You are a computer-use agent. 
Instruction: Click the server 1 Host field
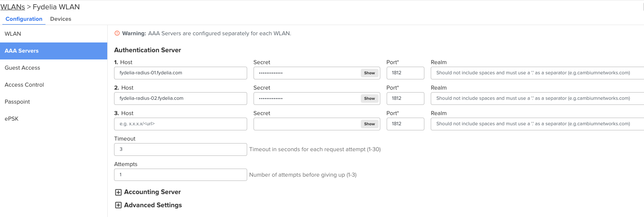point(180,73)
